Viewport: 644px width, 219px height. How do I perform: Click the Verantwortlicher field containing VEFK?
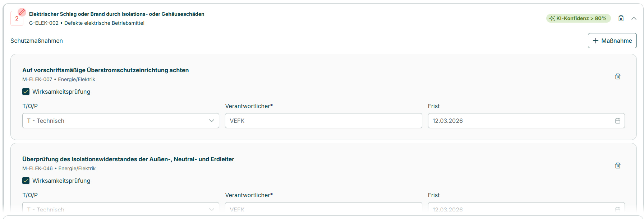[323, 121]
